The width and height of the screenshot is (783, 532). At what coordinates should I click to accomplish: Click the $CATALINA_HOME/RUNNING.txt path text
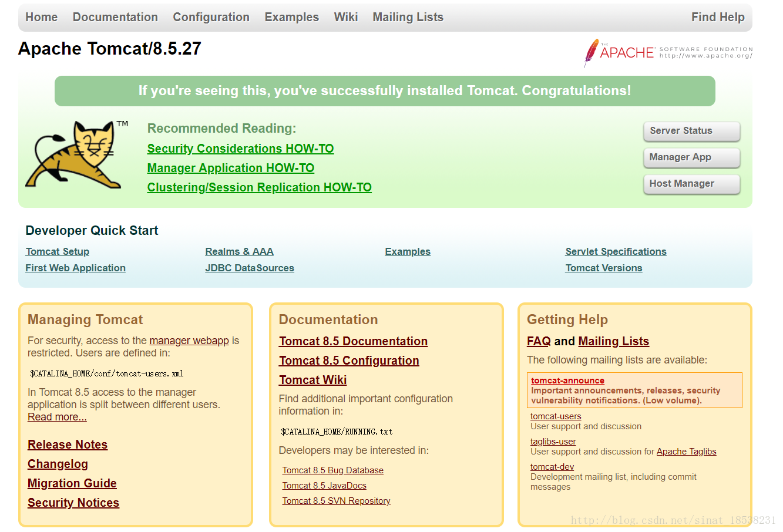point(337,432)
